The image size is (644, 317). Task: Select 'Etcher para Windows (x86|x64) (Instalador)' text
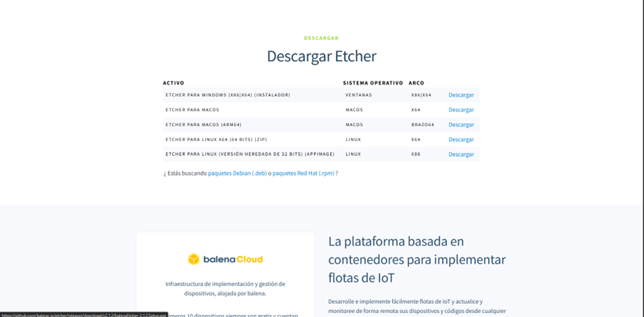coord(227,95)
